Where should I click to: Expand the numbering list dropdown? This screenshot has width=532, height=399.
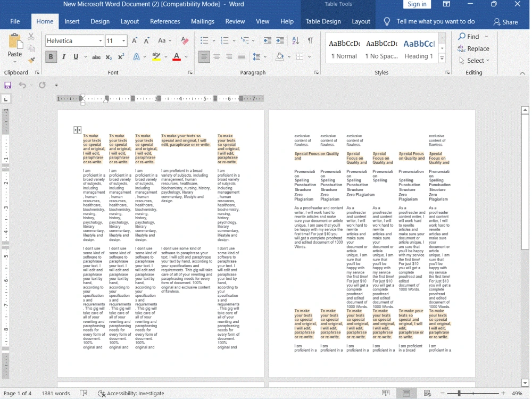(x=234, y=41)
